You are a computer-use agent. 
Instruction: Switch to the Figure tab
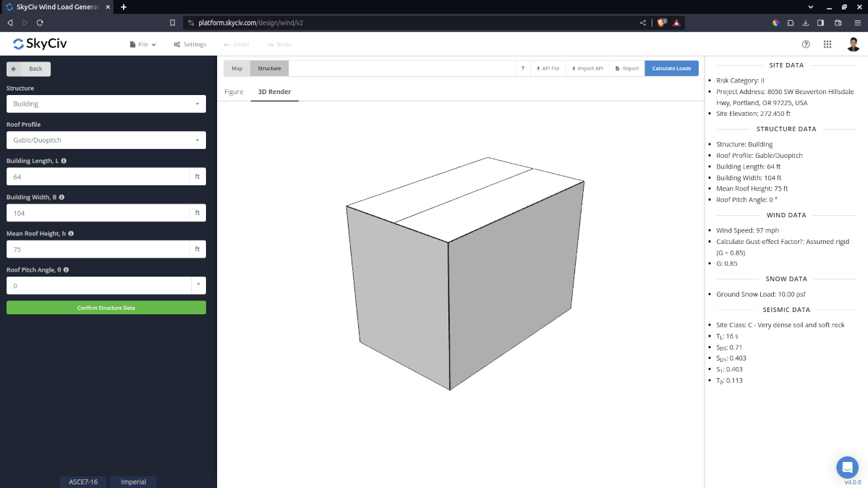pos(234,92)
